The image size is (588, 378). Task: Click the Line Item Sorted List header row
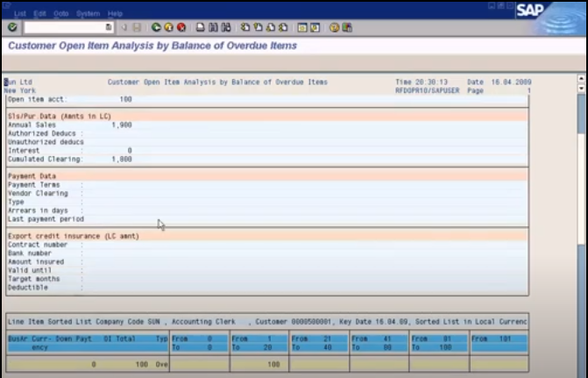pos(267,322)
